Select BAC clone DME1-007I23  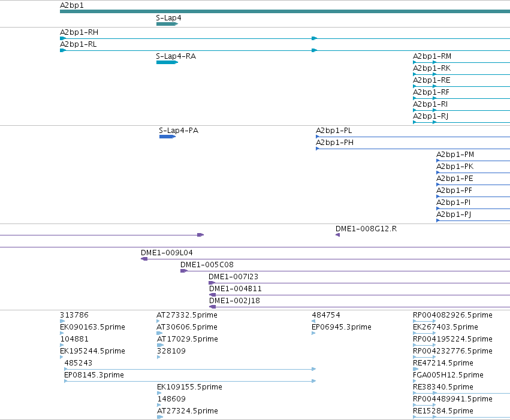(233, 277)
